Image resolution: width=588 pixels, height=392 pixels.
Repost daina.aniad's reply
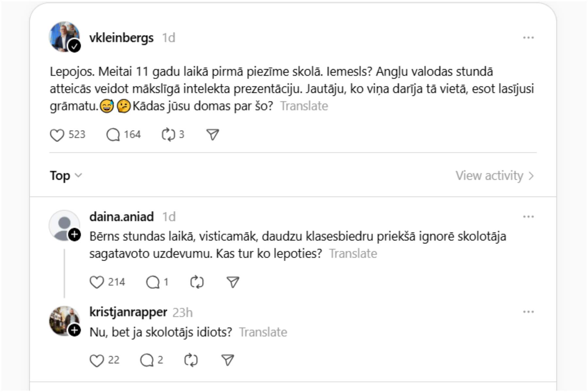click(197, 282)
